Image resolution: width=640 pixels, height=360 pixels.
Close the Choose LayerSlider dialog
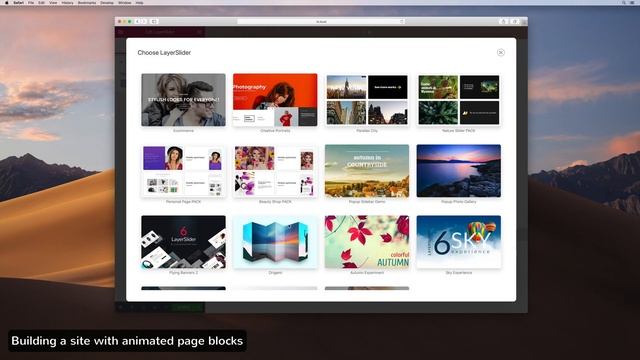pos(500,52)
